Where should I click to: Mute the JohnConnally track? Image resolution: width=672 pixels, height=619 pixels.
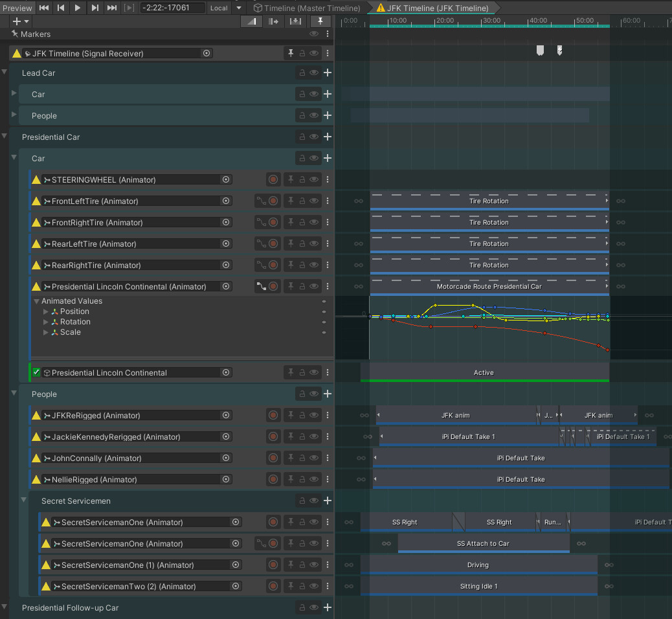coord(314,458)
